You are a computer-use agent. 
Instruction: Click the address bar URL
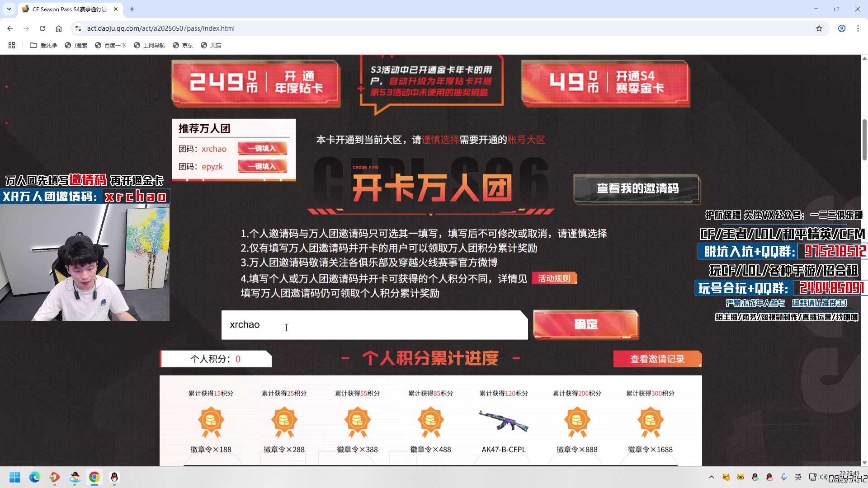coord(161,28)
